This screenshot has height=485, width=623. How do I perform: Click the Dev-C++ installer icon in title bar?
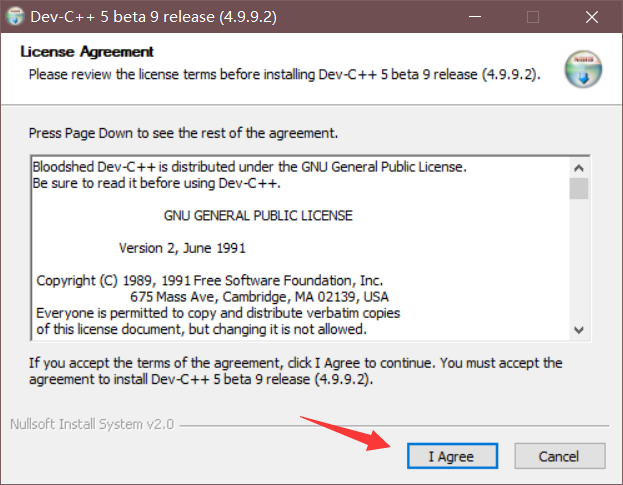click(x=15, y=17)
